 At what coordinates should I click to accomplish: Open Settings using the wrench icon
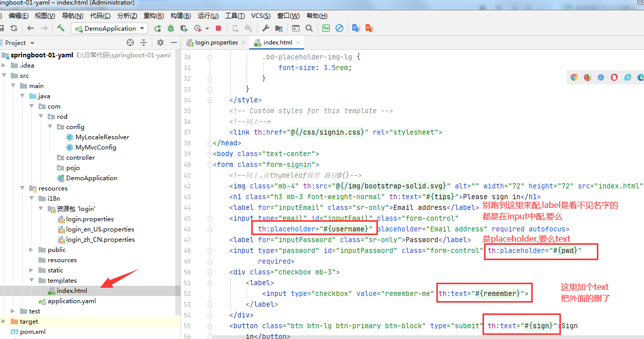267,28
